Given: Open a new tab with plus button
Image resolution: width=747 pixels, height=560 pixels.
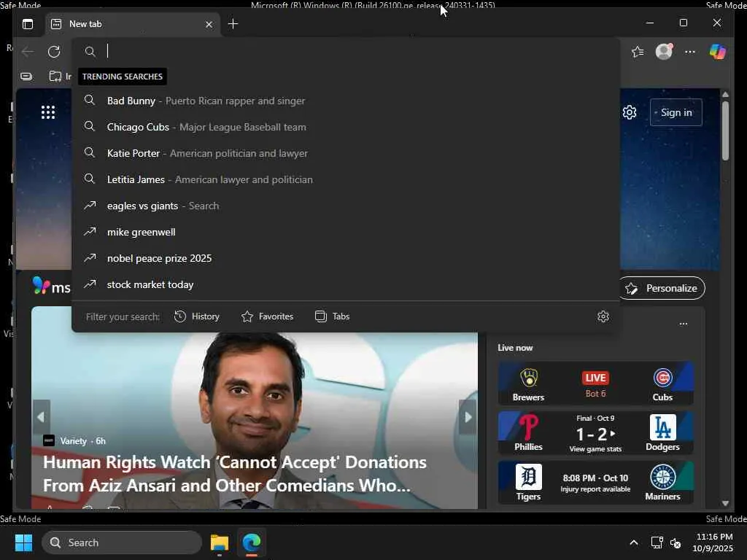Looking at the screenshot, I should (233, 24).
